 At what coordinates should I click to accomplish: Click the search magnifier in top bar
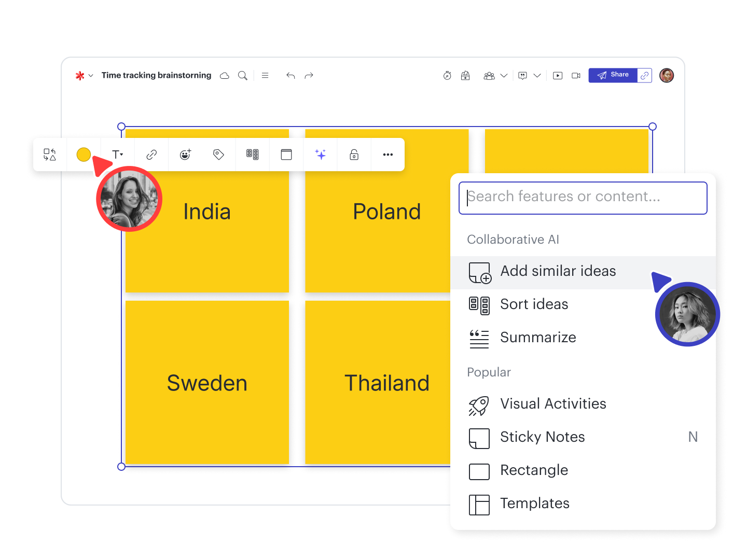[242, 76]
